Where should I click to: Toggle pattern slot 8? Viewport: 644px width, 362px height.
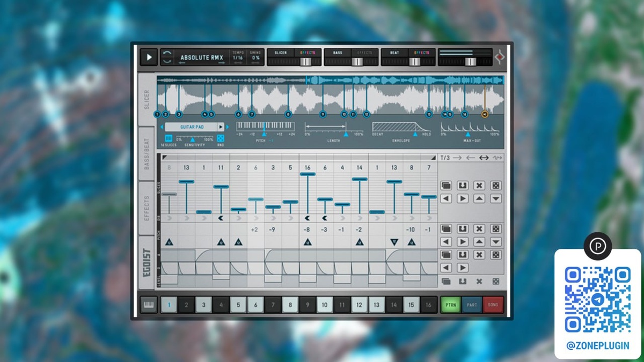point(290,305)
